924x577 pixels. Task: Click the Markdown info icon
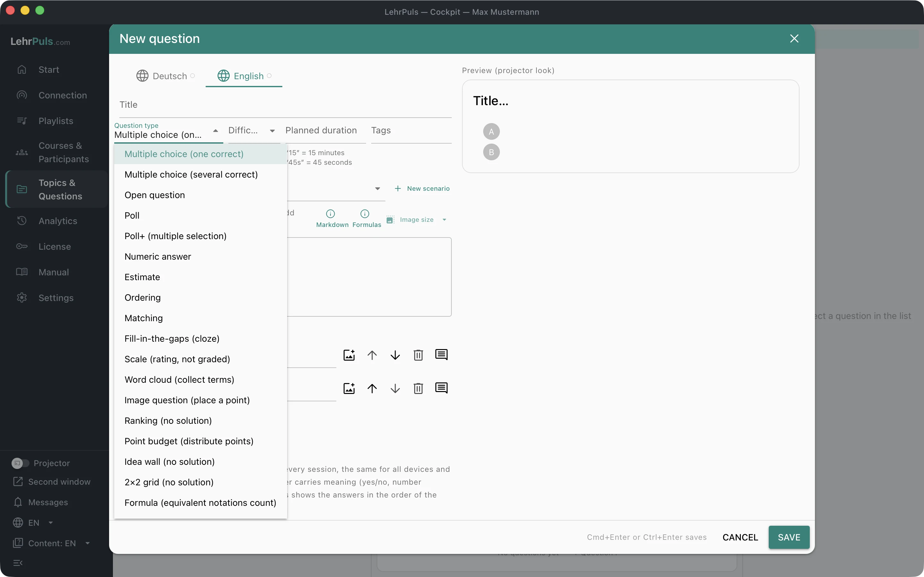coord(330,214)
